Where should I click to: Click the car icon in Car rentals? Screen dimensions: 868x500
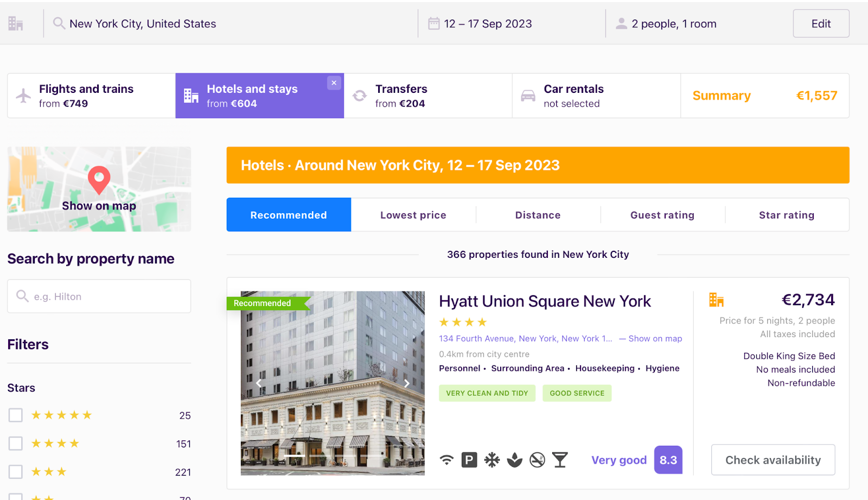click(528, 96)
